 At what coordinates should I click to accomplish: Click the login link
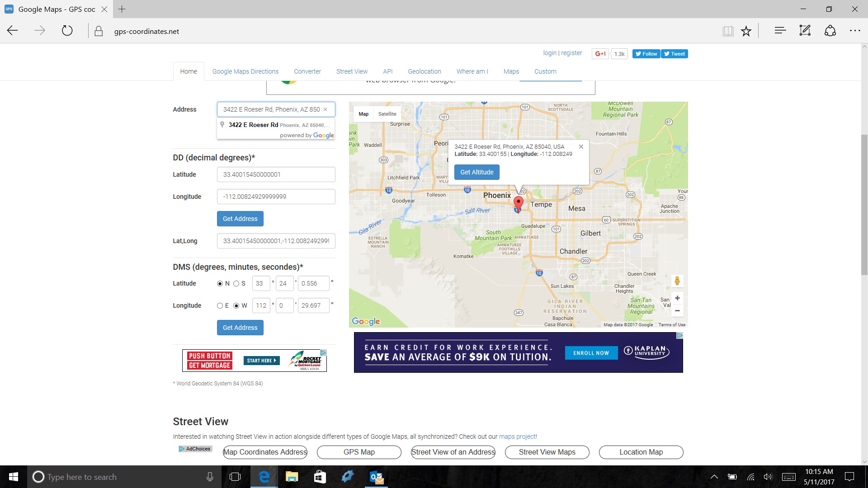coord(550,53)
